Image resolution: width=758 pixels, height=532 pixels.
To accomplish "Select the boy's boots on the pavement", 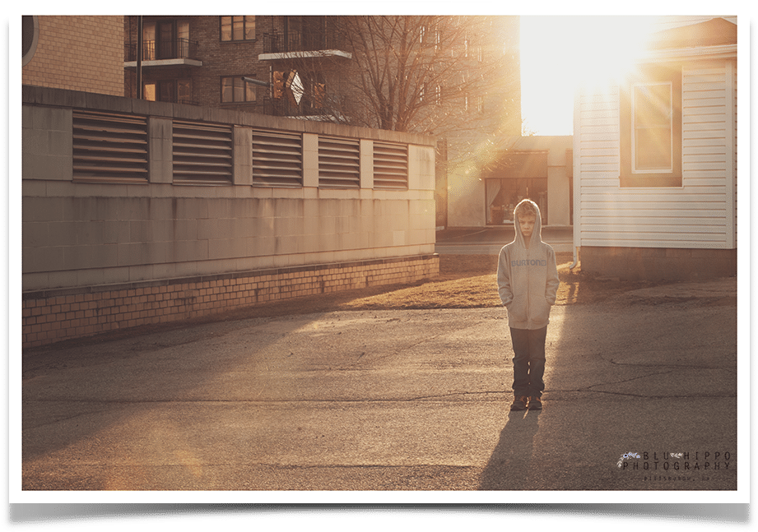I will 527,400.
